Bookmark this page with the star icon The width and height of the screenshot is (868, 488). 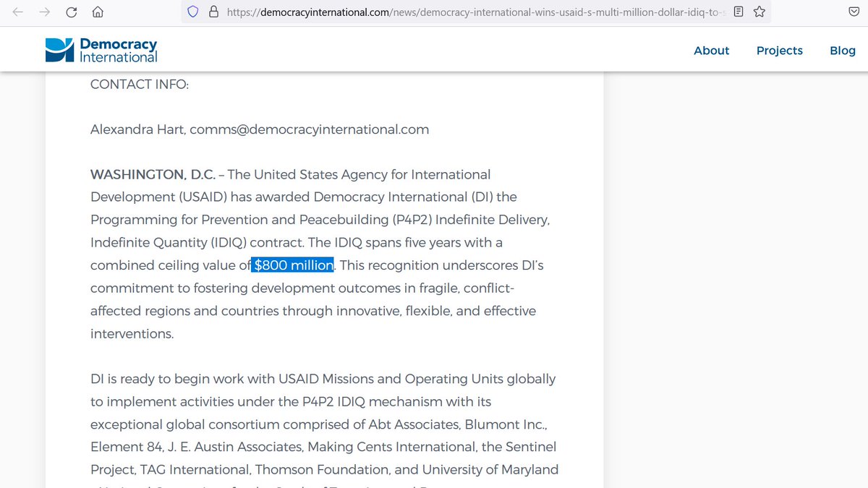pos(759,12)
